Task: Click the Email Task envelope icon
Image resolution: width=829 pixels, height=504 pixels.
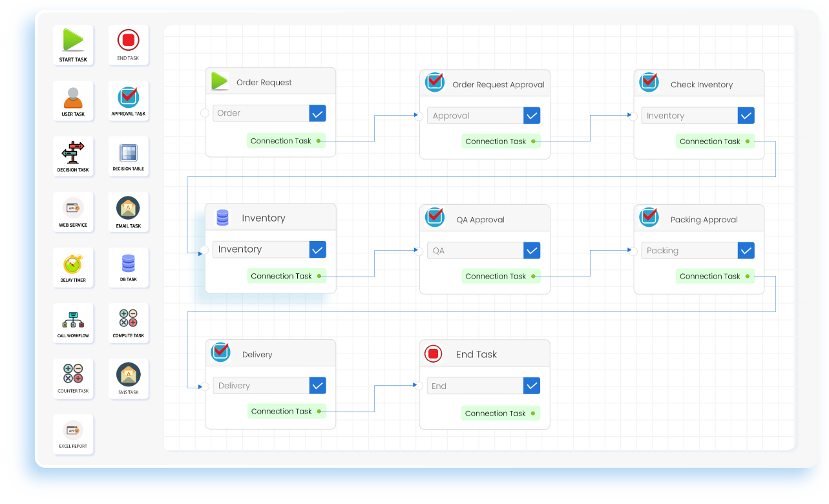Action: click(128, 208)
